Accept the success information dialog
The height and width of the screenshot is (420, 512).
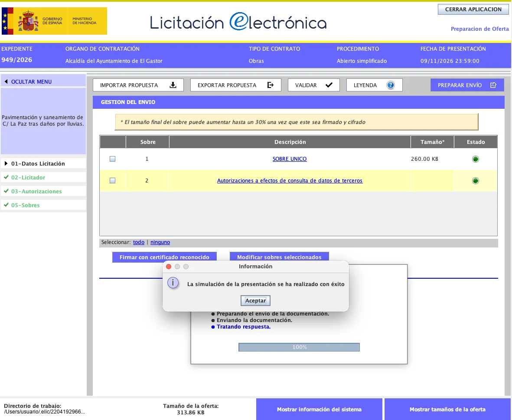(255, 300)
